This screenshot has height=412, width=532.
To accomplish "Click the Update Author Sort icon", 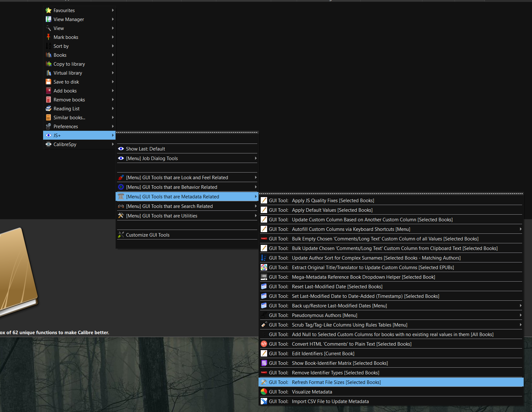I will tap(264, 258).
